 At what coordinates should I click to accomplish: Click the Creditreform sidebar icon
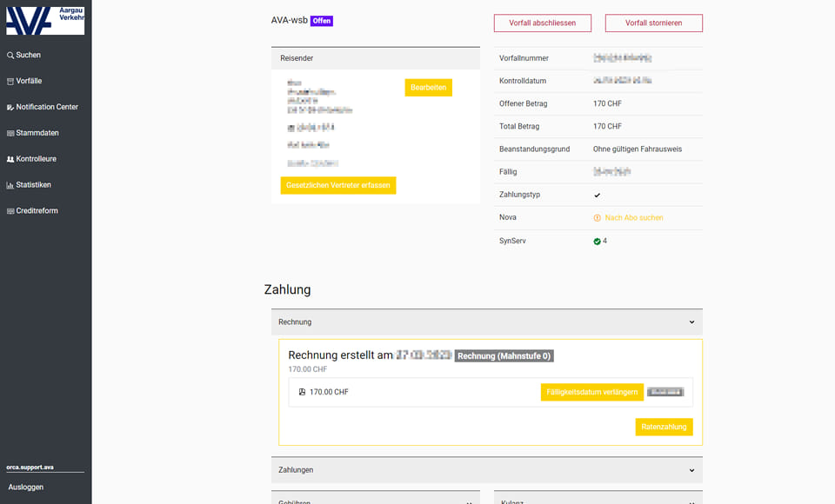point(10,211)
